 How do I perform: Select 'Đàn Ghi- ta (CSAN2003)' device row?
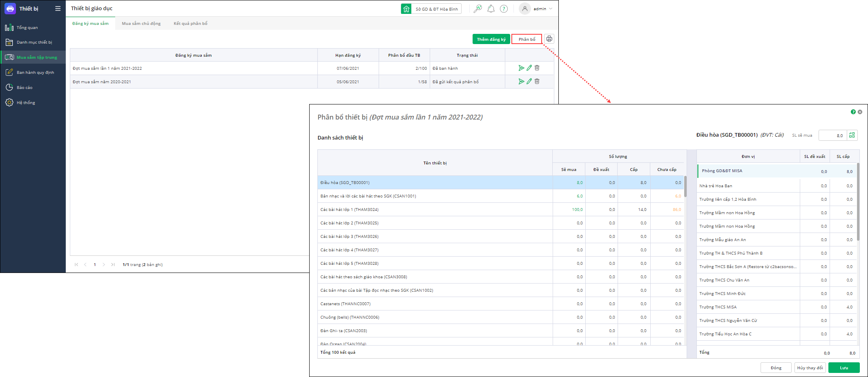pos(501,330)
